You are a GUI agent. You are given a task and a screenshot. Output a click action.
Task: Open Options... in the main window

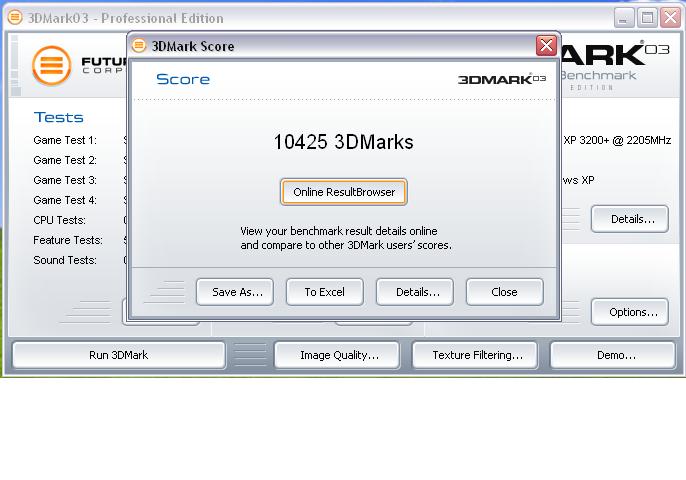[x=630, y=312]
